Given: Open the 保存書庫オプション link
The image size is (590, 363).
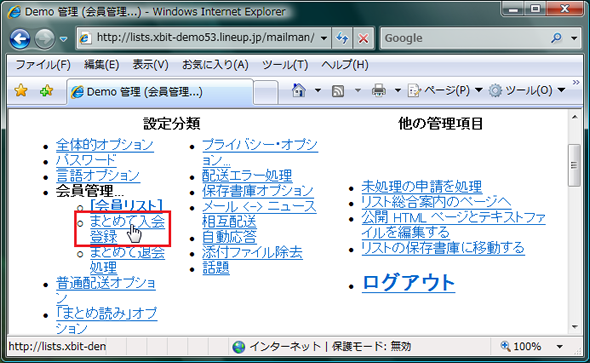Looking at the screenshot, I should 258,191.
